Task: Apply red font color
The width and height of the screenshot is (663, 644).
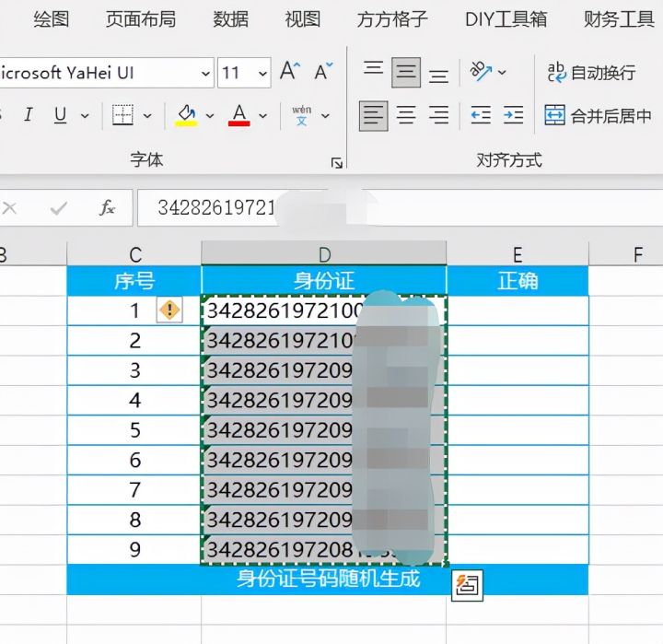Action: tap(238, 115)
